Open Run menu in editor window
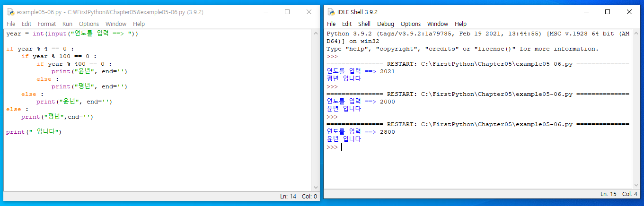Image resolution: width=644 pixels, height=206 pixels. coord(68,24)
